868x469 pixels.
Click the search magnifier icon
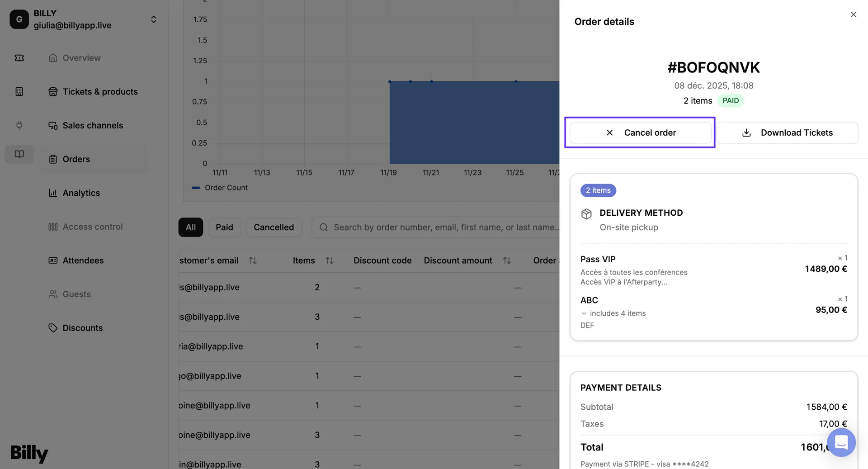pyautogui.click(x=323, y=227)
